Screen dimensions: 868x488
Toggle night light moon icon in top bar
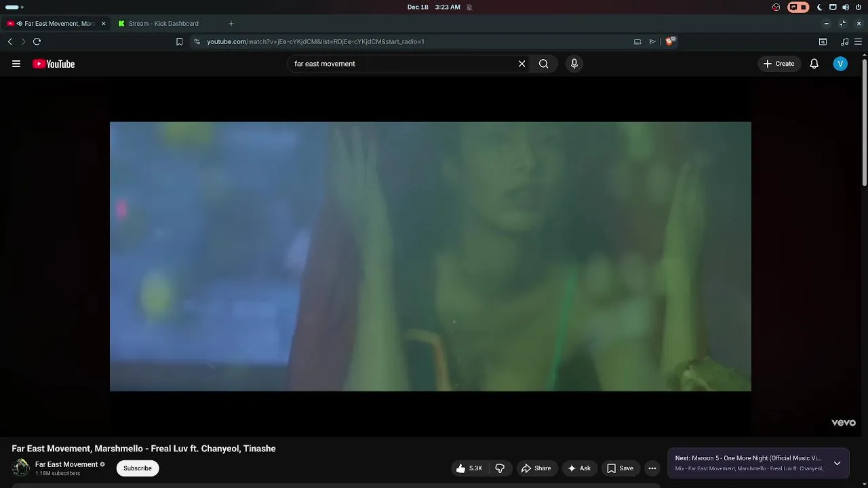(820, 7)
